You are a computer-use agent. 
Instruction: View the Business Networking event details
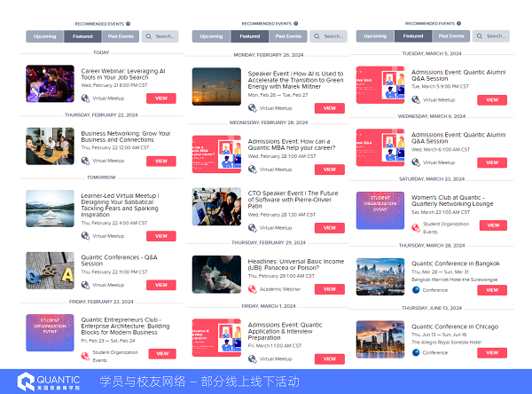pos(161,161)
